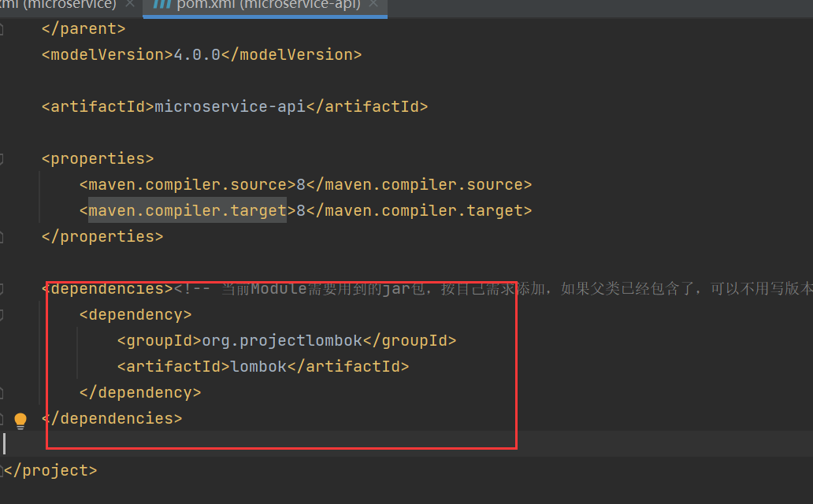
Task: Click the closing dependency tag
Action: point(140,392)
